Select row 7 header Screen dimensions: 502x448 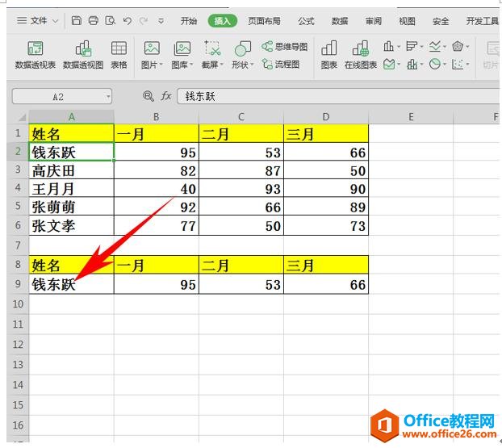[18, 245]
